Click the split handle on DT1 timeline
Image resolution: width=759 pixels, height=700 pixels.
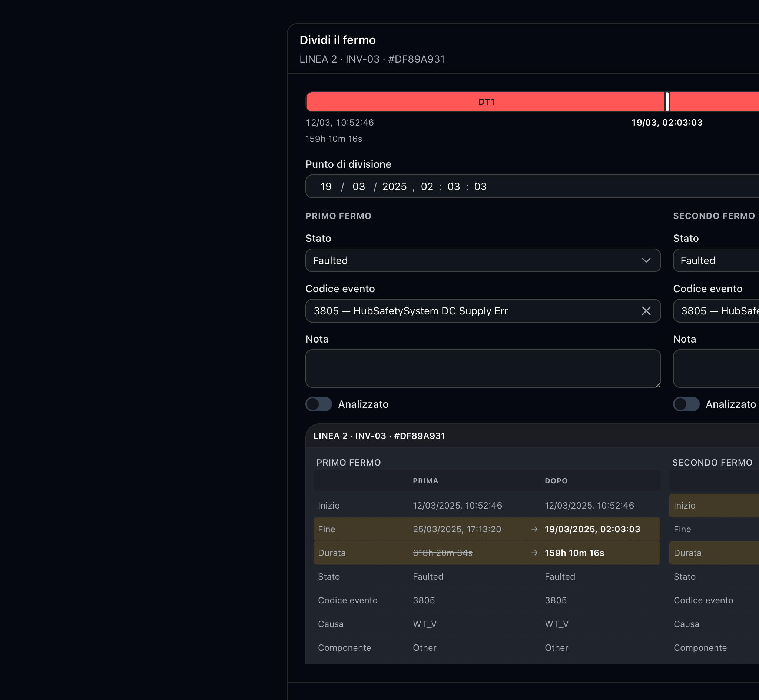pyautogui.click(x=667, y=102)
